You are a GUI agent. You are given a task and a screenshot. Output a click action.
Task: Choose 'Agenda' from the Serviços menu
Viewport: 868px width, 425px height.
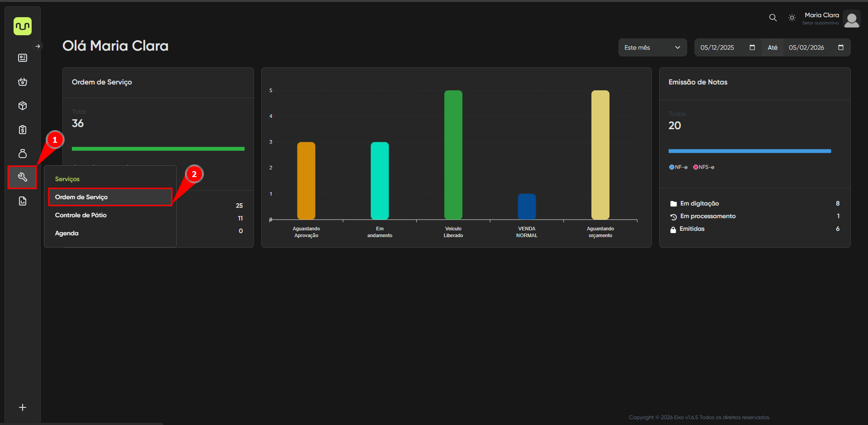pos(67,233)
